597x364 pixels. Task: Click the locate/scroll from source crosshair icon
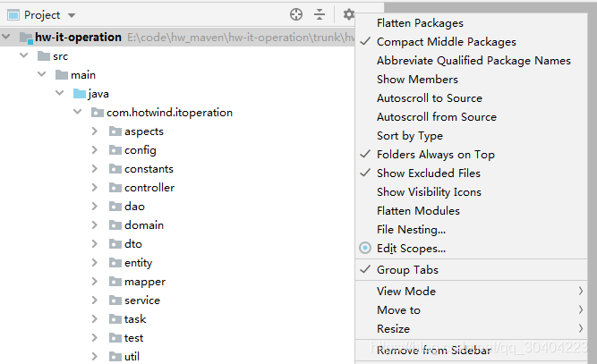(296, 14)
